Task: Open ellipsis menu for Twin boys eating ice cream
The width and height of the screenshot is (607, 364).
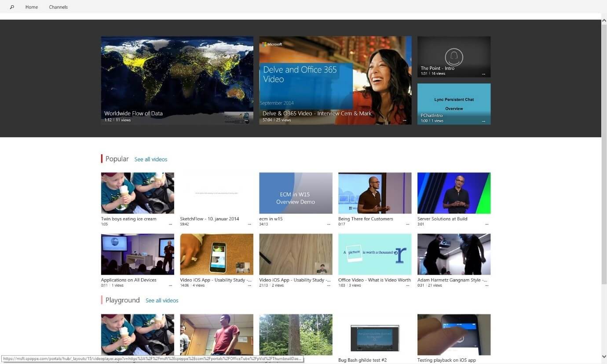Action: coord(170,224)
